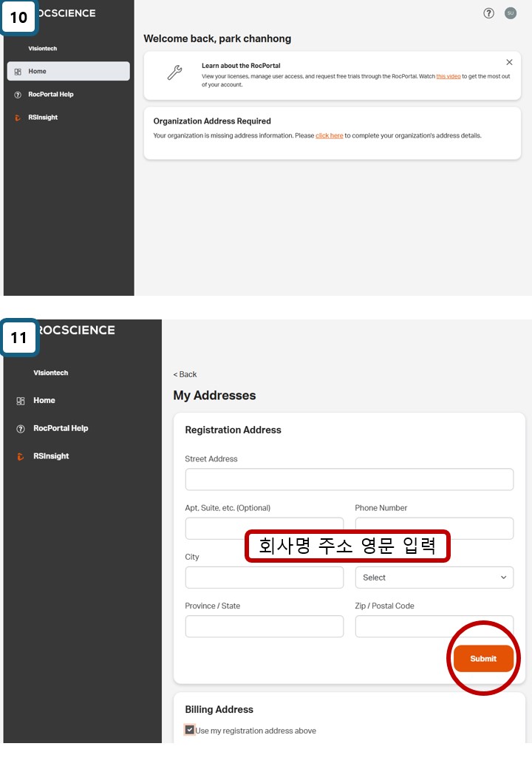Image resolution: width=532 pixels, height=769 pixels.
Task: Focus the Province / State input field
Action: click(264, 626)
